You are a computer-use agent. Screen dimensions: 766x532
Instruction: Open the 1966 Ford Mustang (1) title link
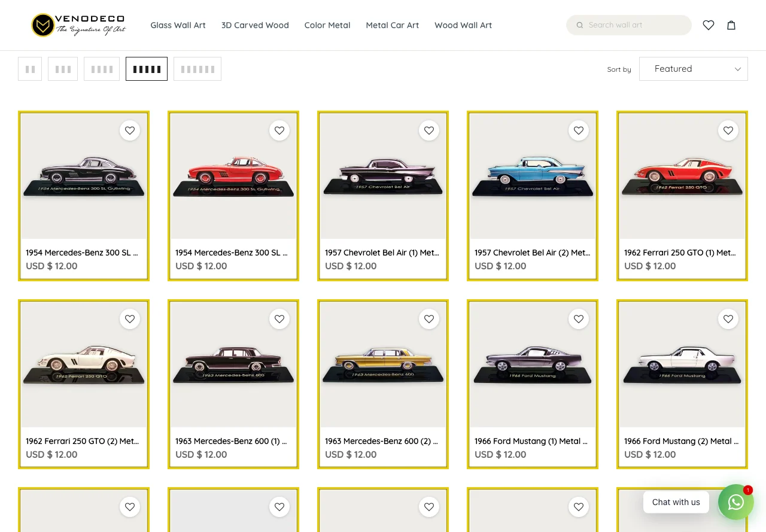pos(532,441)
